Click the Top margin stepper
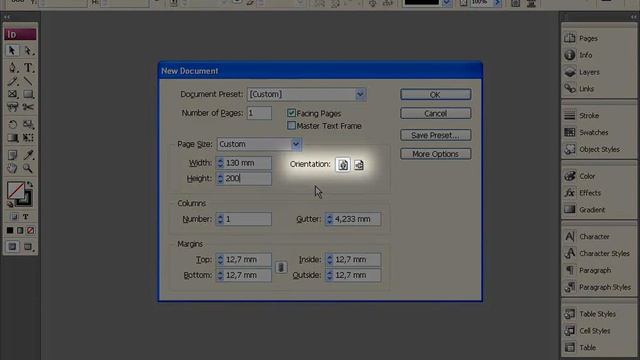 point(220,260)
